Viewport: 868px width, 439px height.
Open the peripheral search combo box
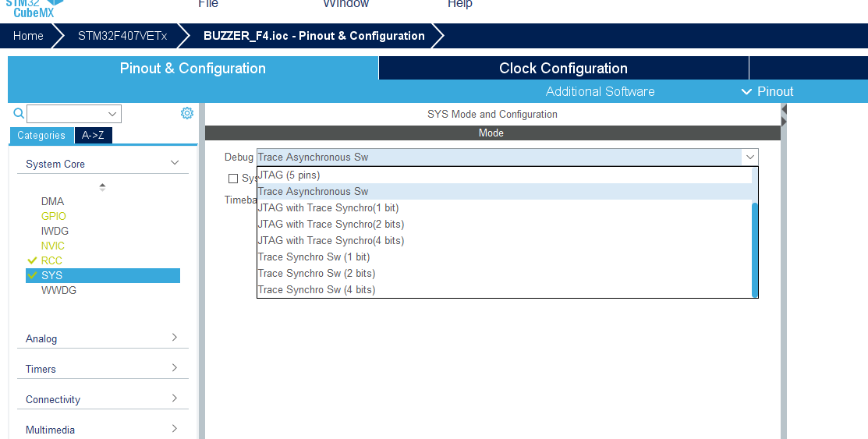pyautogui.click(x=74, y=114)
